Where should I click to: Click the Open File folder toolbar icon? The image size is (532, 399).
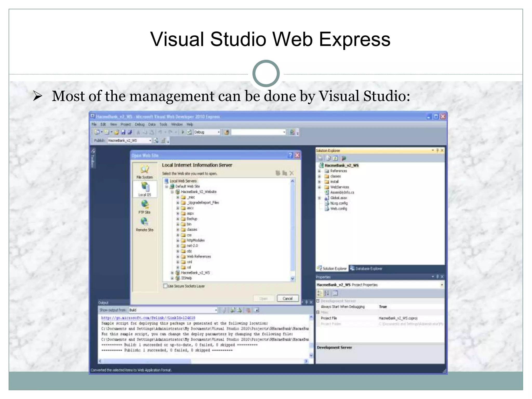tap(116, 132)
